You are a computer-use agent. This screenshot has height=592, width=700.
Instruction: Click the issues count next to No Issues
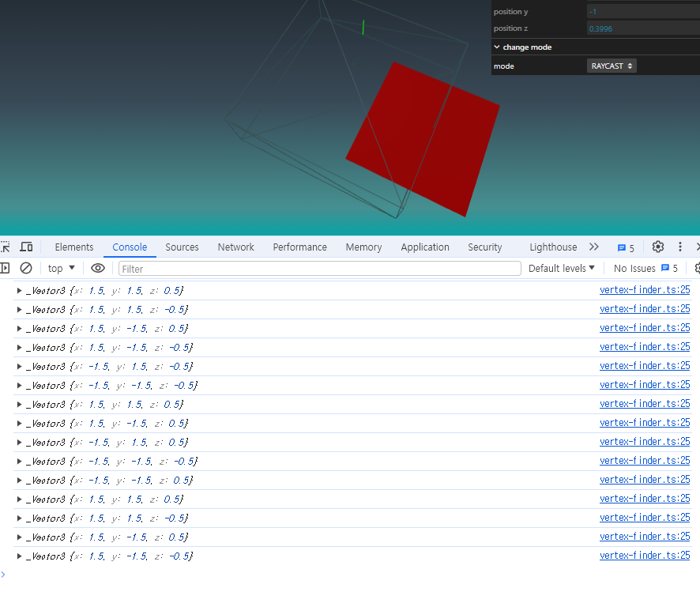[669, 268]
